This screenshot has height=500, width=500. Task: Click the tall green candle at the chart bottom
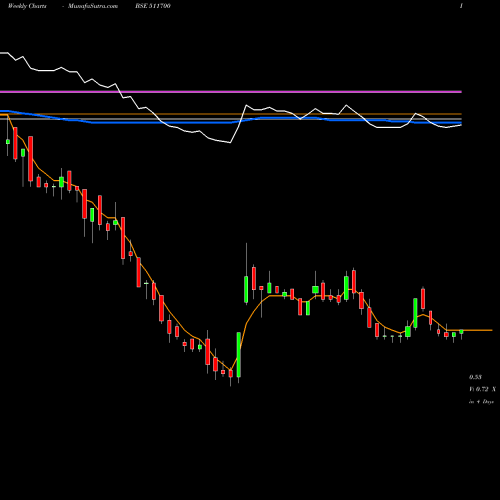pos(239,355)
